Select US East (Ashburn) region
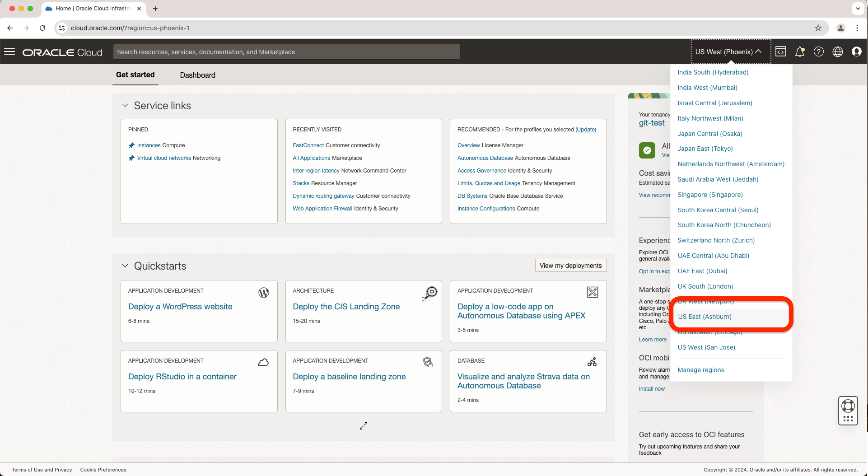This screenshot has height=476, width=868. [705, 317]
